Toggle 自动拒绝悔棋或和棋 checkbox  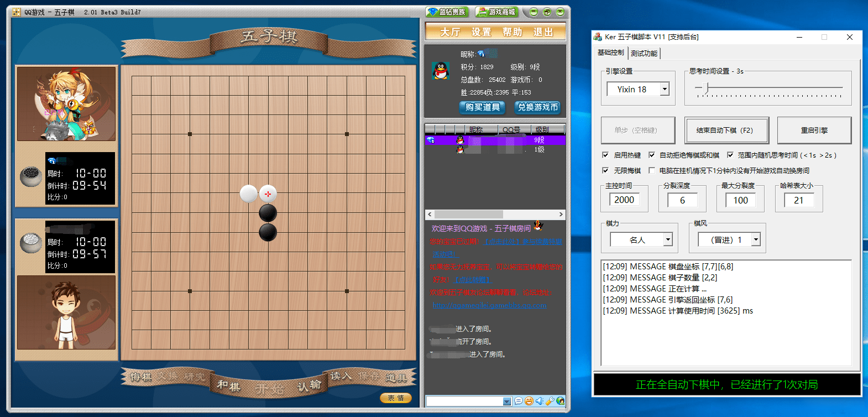click(x=652, y=155)
